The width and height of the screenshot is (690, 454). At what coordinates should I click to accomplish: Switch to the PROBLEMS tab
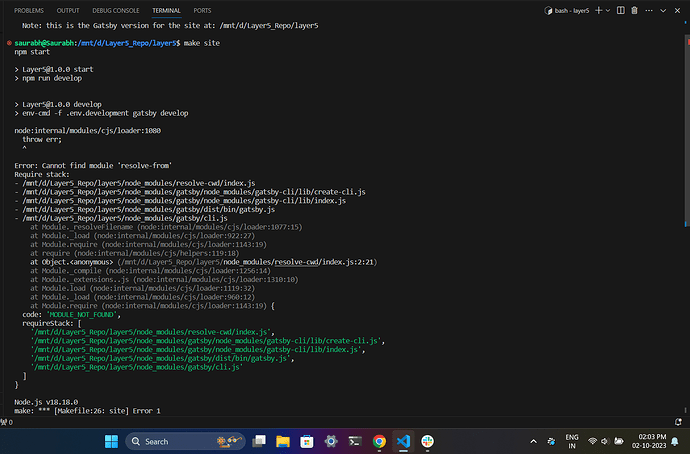click(29, 11)
